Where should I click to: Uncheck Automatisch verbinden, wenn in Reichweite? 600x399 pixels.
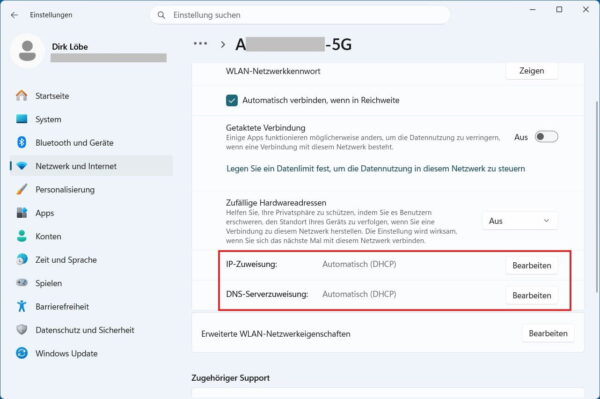coord(232,100)
